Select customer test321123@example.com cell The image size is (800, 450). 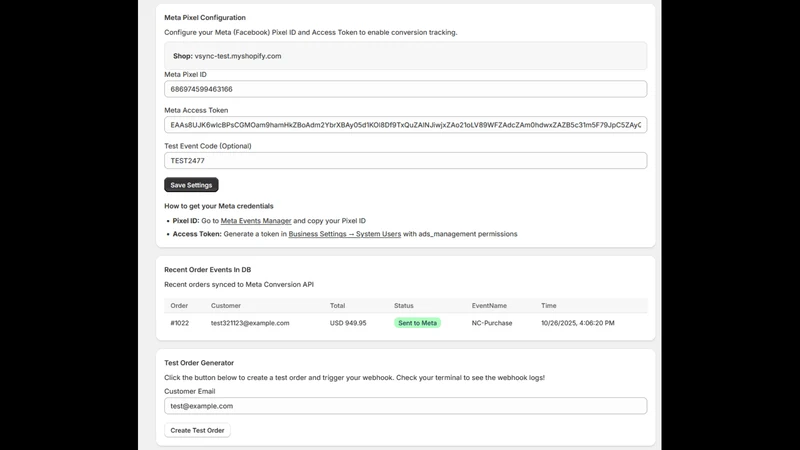click(x=250, y=323)
